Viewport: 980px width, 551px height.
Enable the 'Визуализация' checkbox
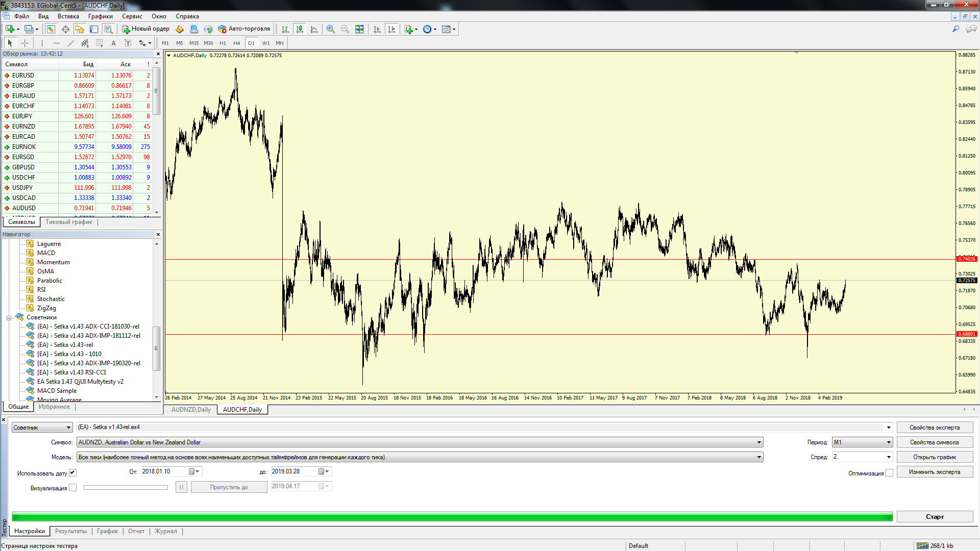pos(72,488)
